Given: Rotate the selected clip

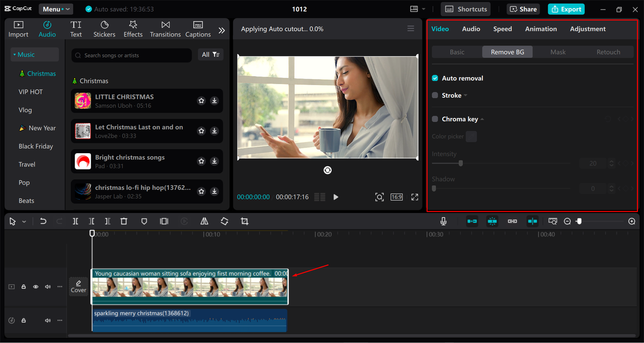Looking at the screenshot, I should 224,221.
